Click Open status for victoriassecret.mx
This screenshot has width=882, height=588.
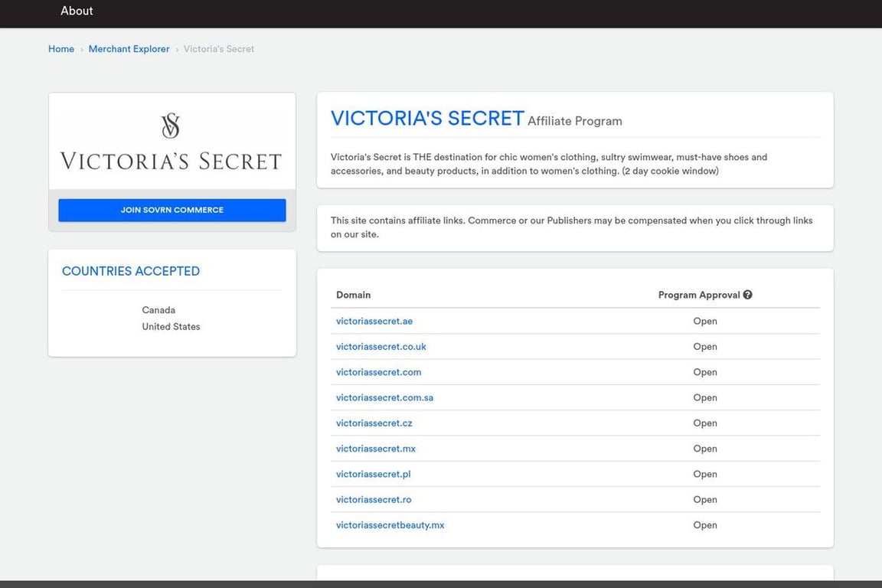[x=705, y=449]
